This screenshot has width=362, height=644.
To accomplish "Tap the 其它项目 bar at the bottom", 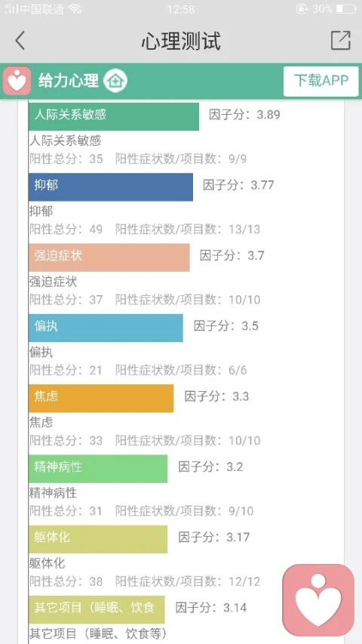I will coord(97,609).
